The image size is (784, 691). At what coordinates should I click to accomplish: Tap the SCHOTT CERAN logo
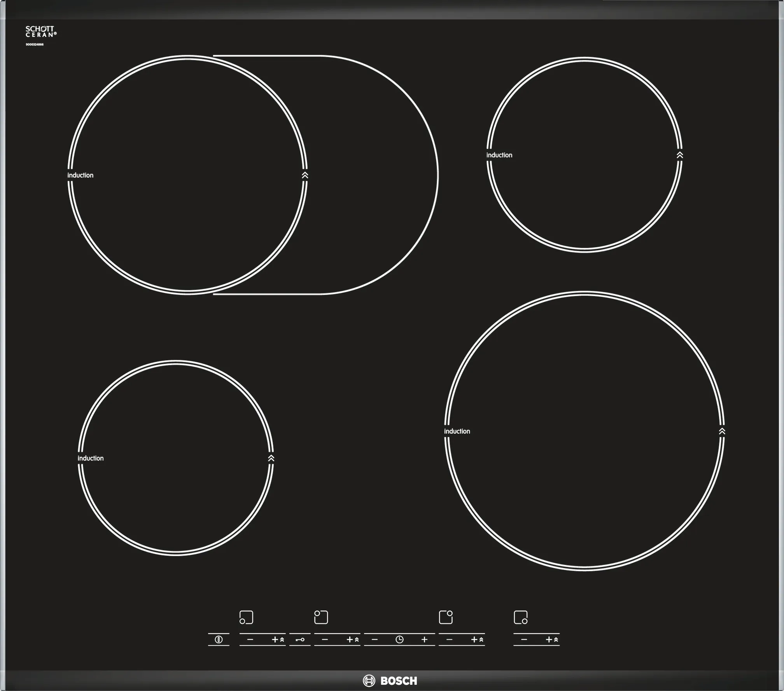tap(41, 31)
